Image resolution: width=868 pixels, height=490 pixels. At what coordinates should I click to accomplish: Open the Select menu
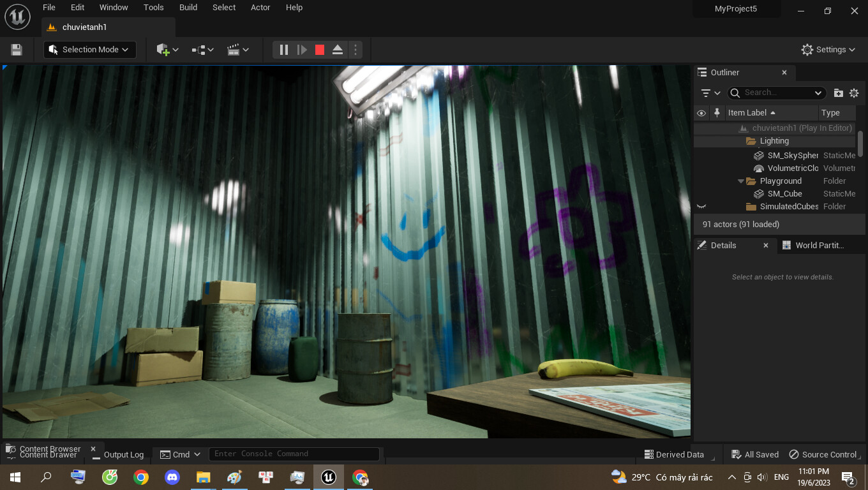tap(224, 8)
